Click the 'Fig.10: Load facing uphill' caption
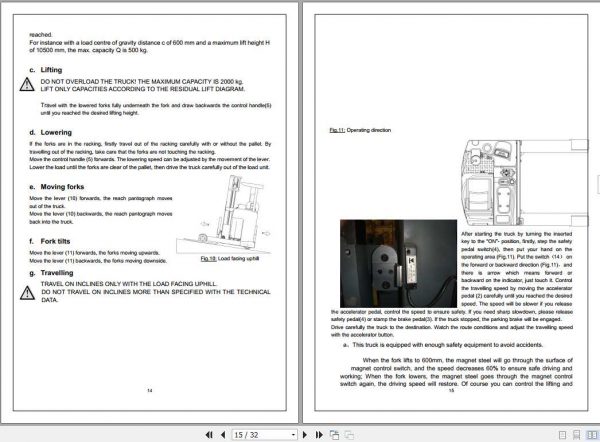Image resolution: width=600 pixels, height=442 pixels. tap(230, 258)
